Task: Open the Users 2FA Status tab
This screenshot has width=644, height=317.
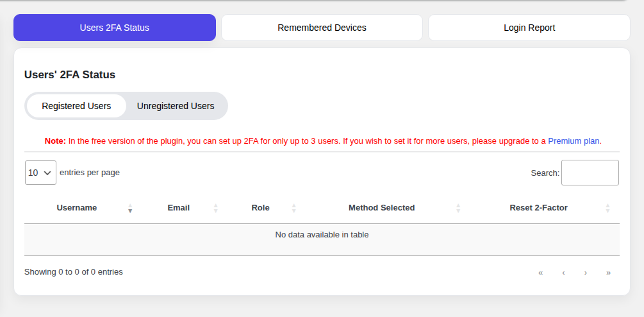Action: click(115, 28)
